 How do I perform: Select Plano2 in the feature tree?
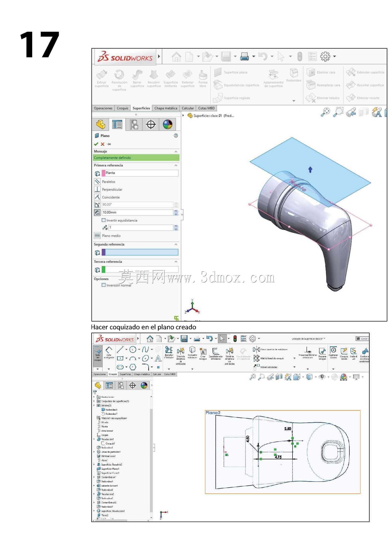click(x=103, y=515)
